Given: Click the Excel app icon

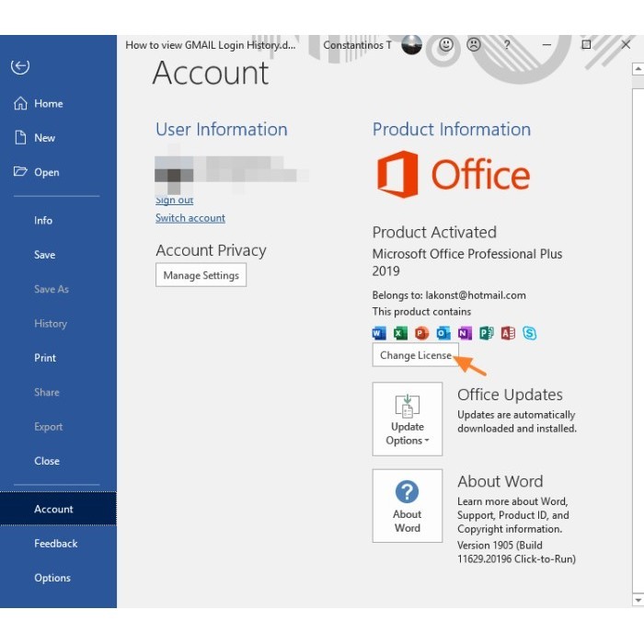Looking at the screenshot, I should [x=400, y=333].
